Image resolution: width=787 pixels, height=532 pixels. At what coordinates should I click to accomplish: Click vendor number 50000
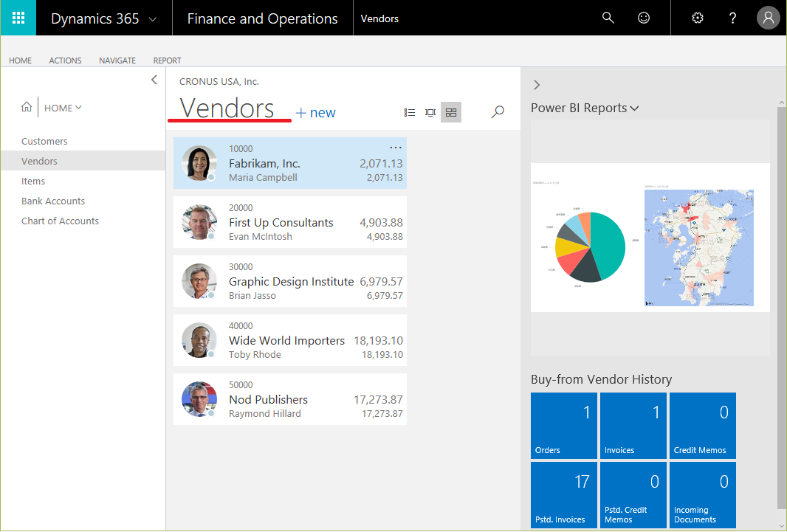click(241, 385)
